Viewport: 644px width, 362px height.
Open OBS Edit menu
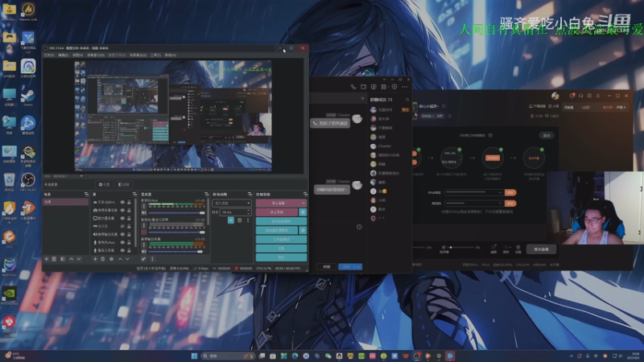click(63, 55)
